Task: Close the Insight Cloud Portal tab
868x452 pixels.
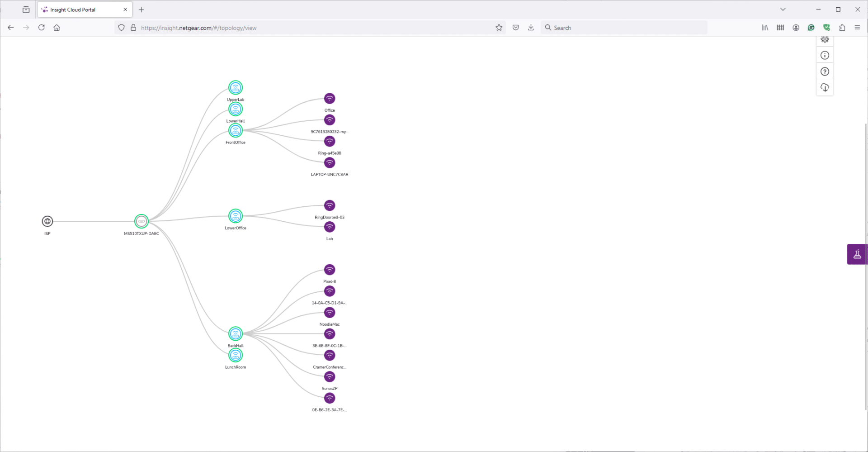Action: 125,10
